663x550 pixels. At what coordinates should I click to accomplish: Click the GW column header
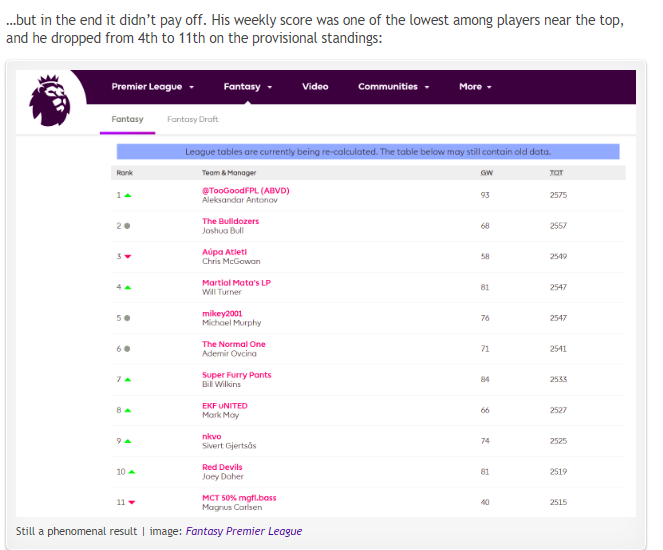[487, 173]
